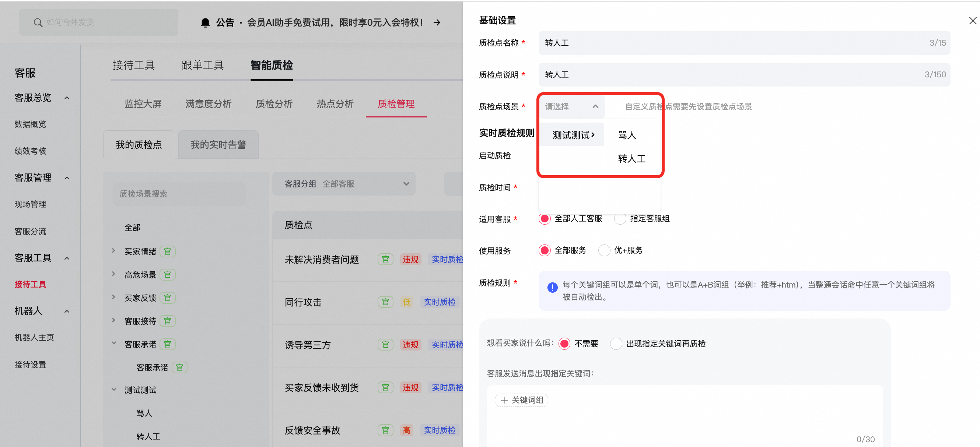Switch to 智能质检 top tab
This screenshot has height=447, width=980.
(x=272, y=65)
